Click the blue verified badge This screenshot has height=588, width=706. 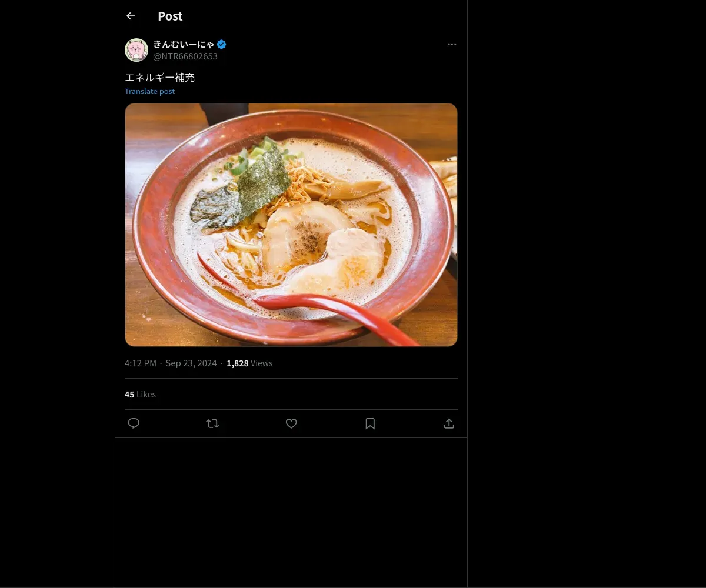tap(222, 44)
